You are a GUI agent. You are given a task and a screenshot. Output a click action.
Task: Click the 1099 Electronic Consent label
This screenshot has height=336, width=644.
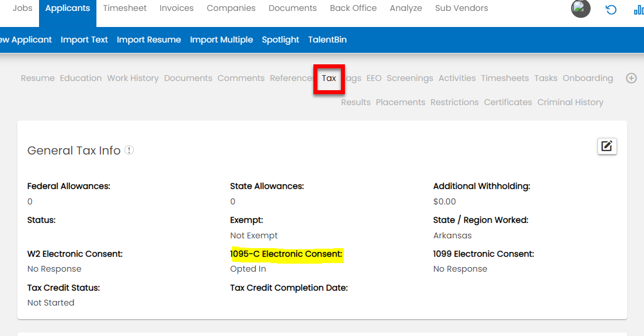click(x=483, y=254)
